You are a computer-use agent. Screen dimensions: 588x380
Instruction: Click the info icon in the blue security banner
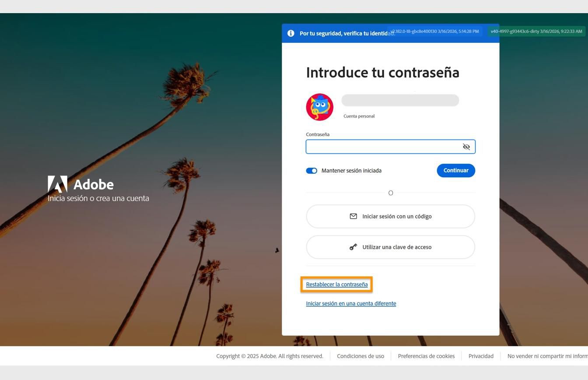[290, 33]
